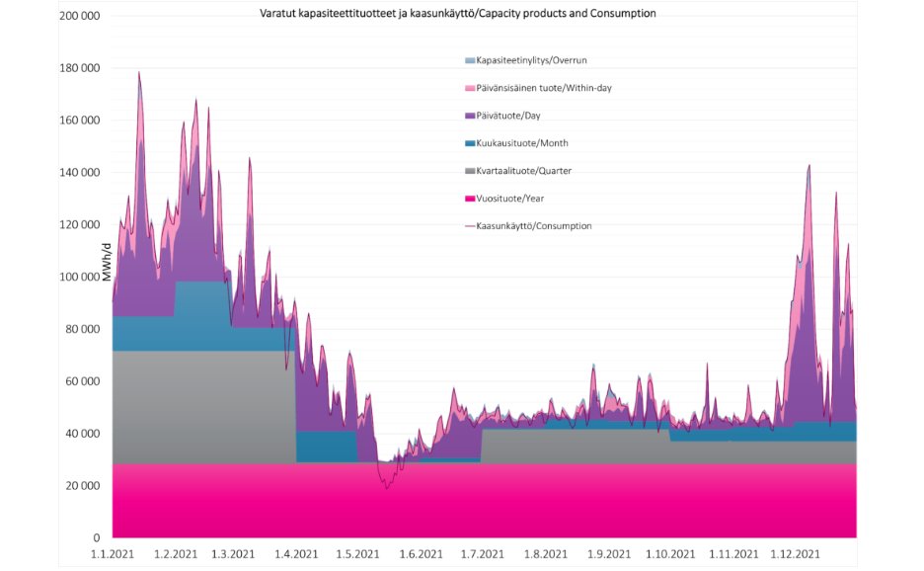Screen dimensions: 924x571
Task: Click the 1.4.2021 date axis label
Action: (296, 553)
